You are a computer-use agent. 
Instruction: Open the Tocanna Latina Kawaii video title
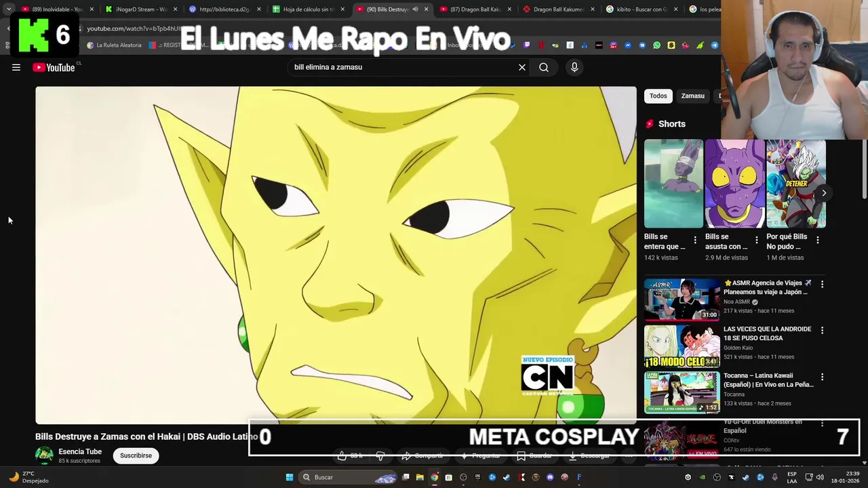(x=768, y=380)
